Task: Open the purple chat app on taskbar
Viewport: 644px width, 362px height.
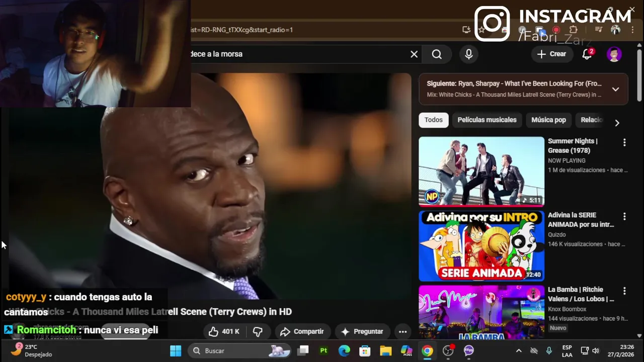Action: (x=469, y=351)
